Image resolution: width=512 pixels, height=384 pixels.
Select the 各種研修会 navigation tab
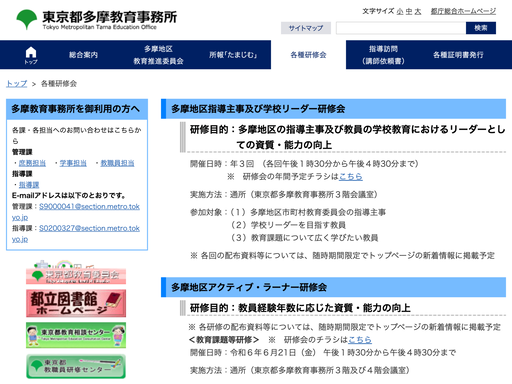click(308, 55)
